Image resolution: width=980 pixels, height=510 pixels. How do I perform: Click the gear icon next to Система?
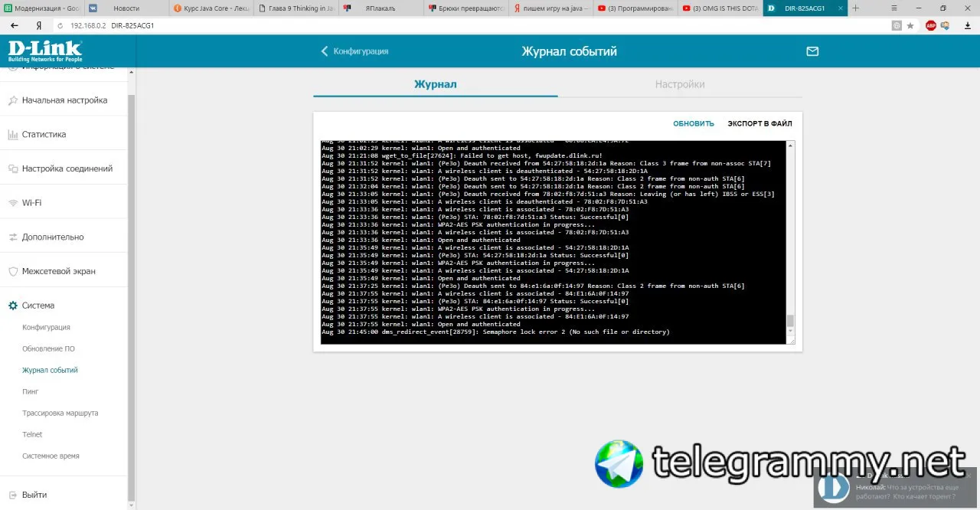[x=13, y=306]
